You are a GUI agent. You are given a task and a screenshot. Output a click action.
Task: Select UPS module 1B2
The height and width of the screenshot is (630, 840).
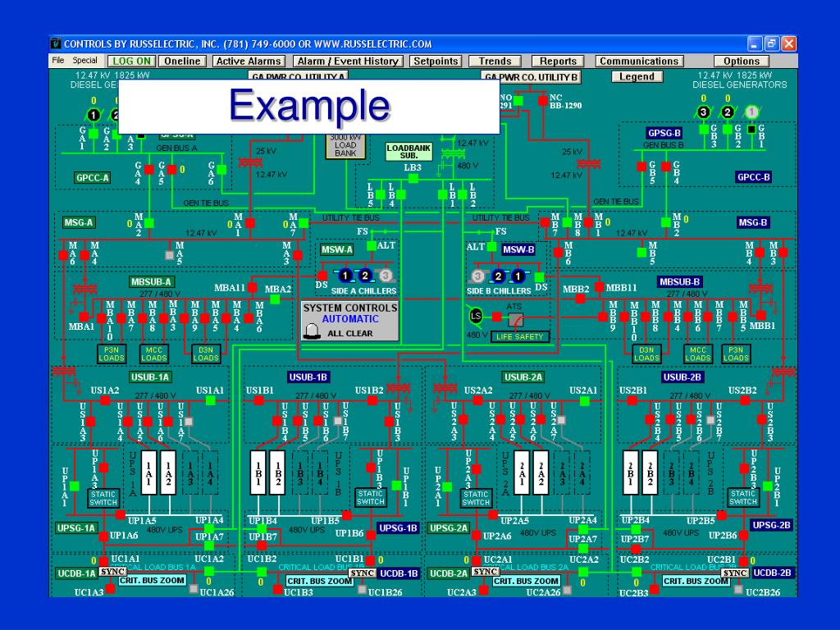pos(277,472)
